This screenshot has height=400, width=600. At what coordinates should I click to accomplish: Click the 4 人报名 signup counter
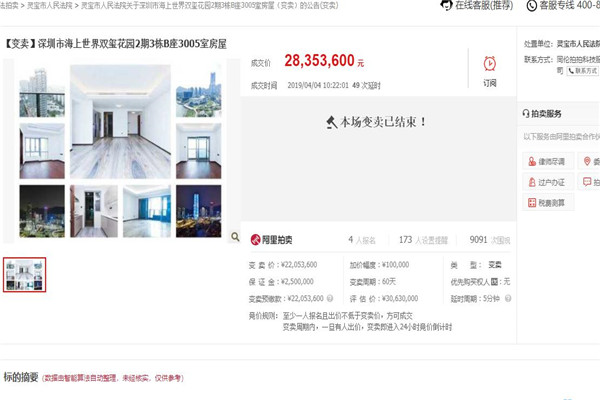362,240
